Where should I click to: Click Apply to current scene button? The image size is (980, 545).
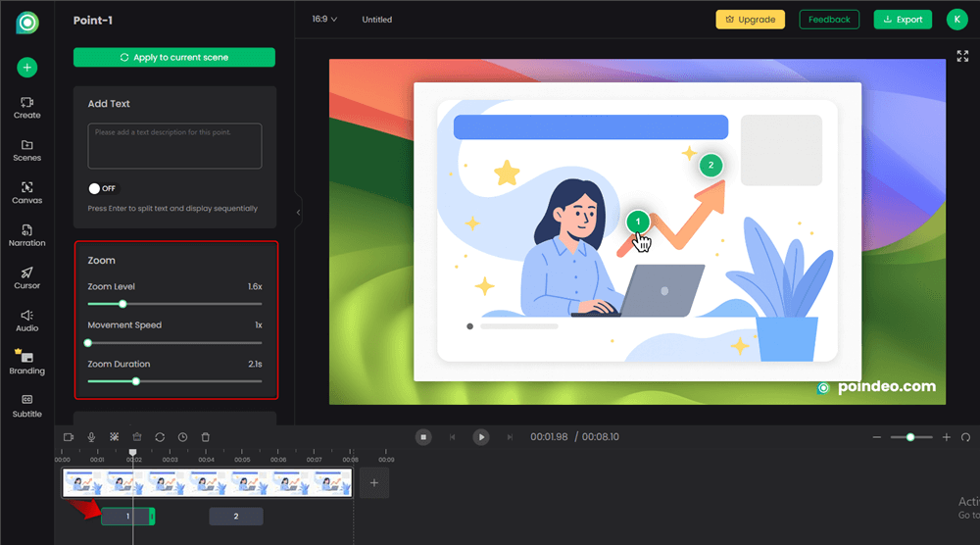click(x=174, y=58)
